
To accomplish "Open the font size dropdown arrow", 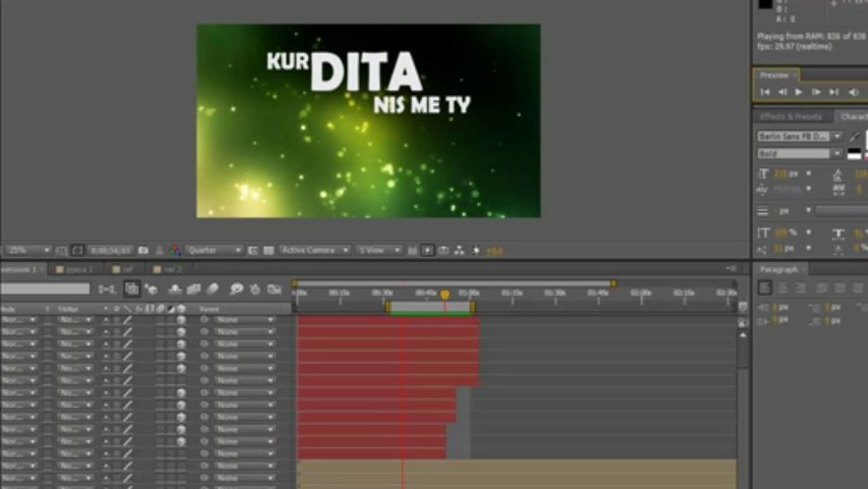I will click(808, 175).
